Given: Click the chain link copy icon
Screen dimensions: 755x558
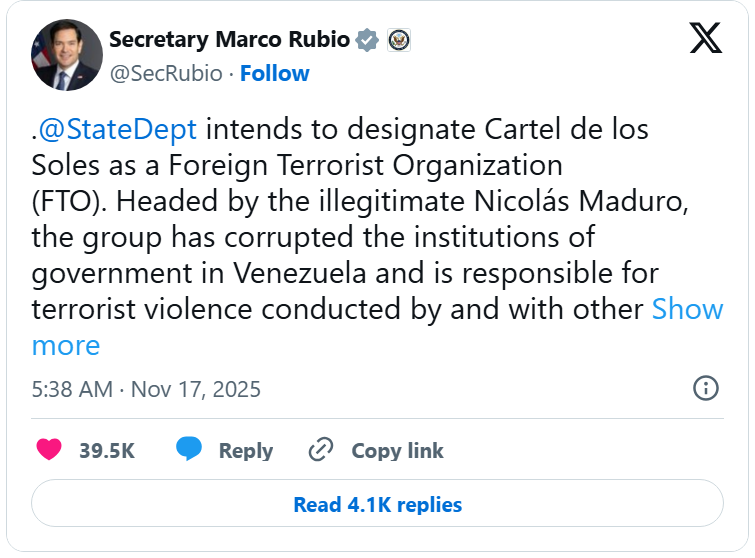Looking at the screenshot, I should [321, 450].
